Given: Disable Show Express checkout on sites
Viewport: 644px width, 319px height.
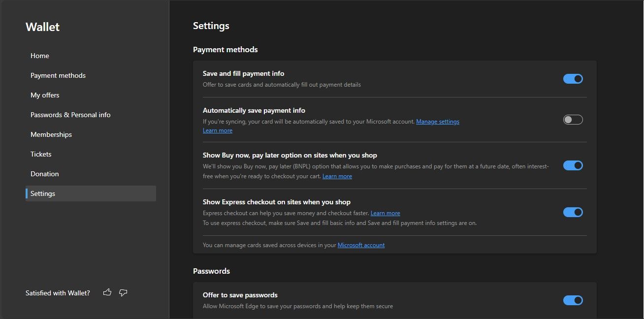Looking at the screenshot, I should coord(573,212).
